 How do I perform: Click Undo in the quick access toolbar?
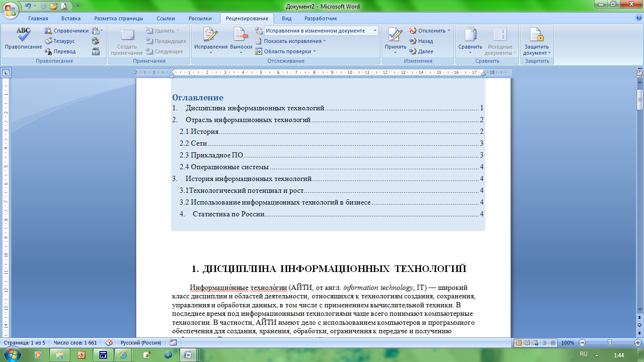(x=28, y=6)
